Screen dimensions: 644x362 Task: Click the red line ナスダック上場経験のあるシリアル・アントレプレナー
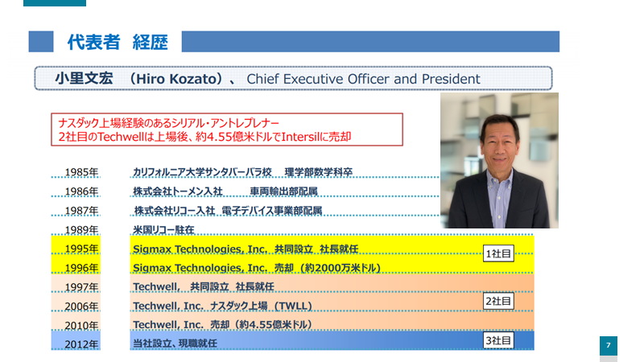click(x=168, y=123)
